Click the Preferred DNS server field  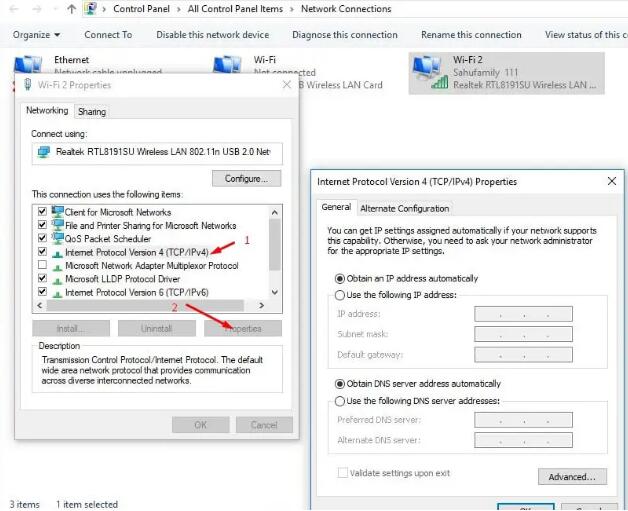523,420
